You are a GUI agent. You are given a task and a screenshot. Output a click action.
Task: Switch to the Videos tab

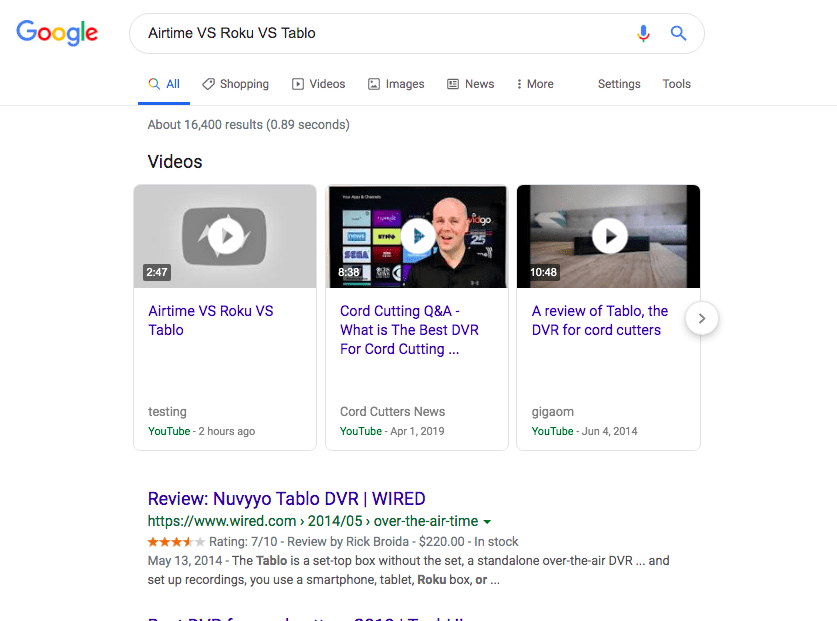(x=318, y=84)
